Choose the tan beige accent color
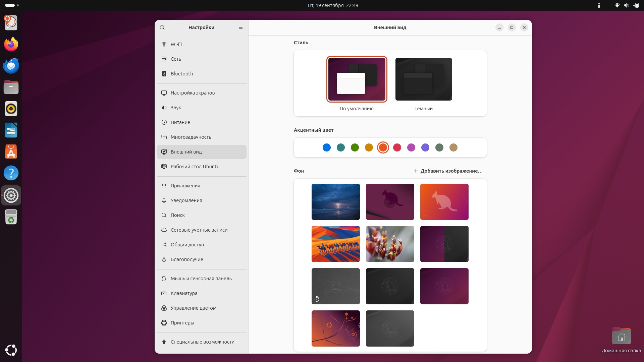644x362 pixels. (453, 147)
